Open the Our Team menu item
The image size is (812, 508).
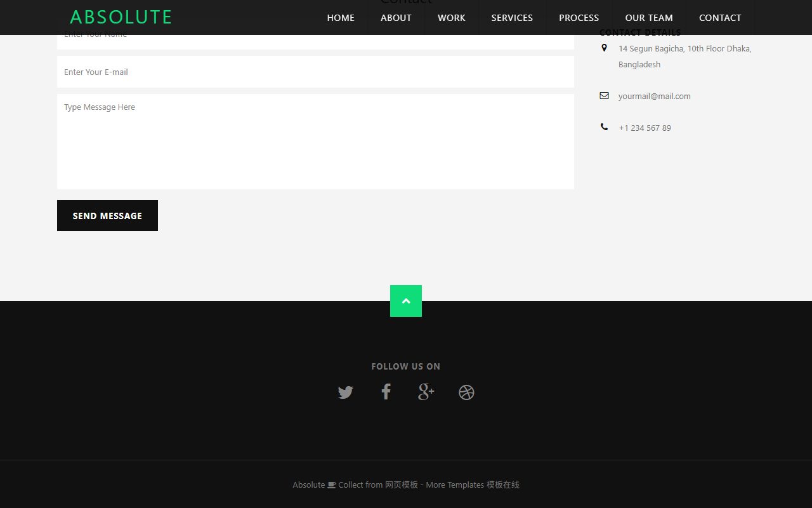click(x=649, y=18)
